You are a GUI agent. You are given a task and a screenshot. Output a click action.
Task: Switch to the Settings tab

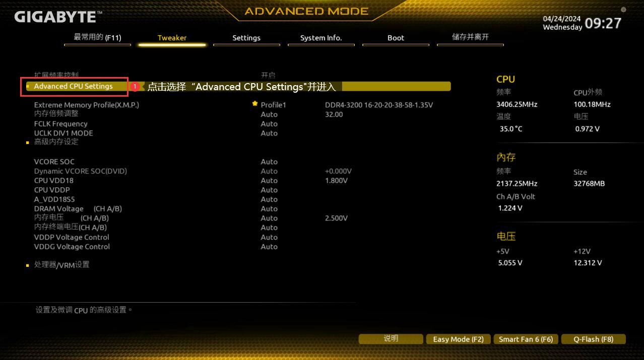tap(246, 38)
